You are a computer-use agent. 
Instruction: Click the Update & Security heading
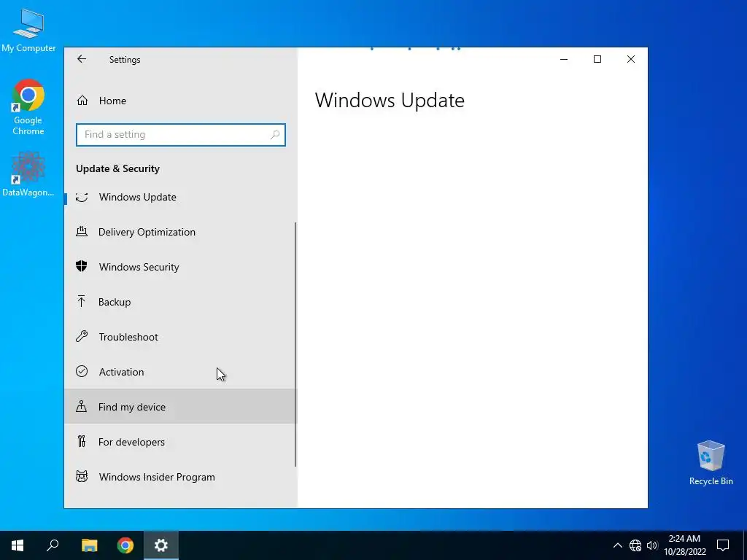(117, 168)
